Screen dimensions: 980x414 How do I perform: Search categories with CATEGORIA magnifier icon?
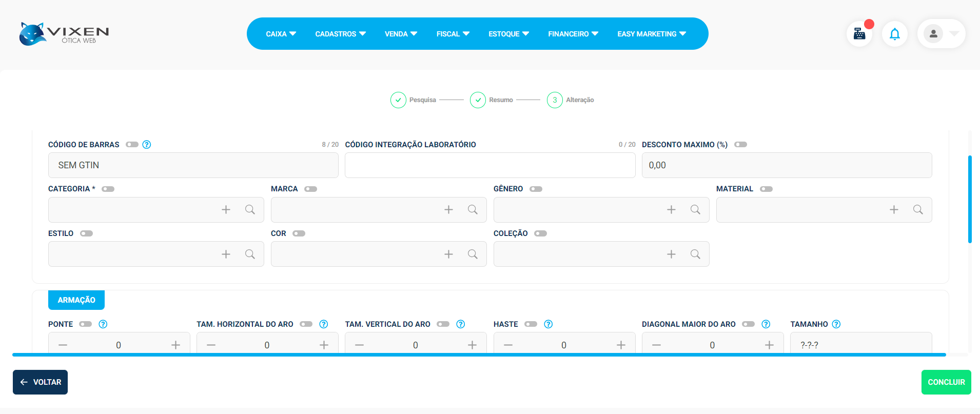[x=250, y=210]
